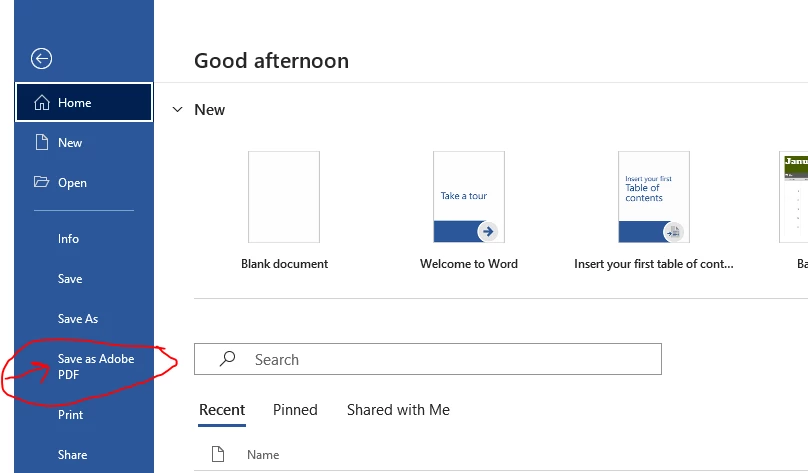Screen dimensions: 808x473
Task: Click the Home house icon
Action: coord(42,103)
